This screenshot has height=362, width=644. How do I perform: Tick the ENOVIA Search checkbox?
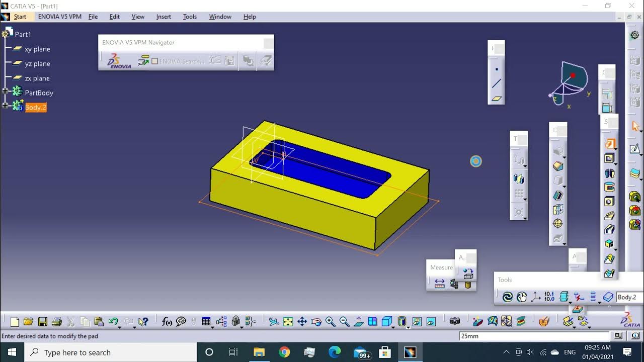coord(155,61)
